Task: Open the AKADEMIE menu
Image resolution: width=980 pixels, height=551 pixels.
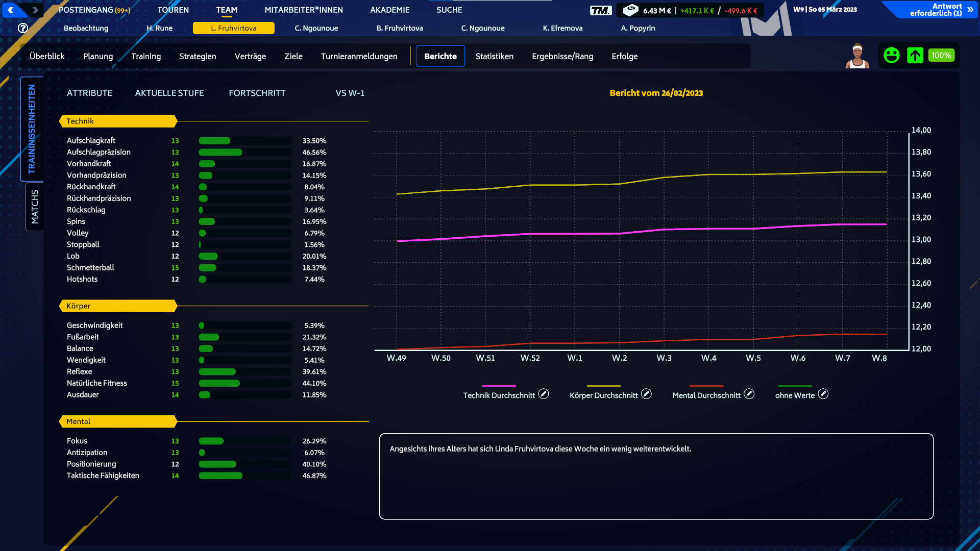Action: tap(389, 10)
